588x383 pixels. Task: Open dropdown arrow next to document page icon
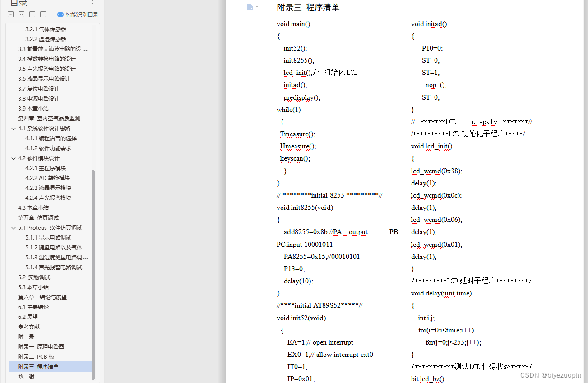[257, 7]
